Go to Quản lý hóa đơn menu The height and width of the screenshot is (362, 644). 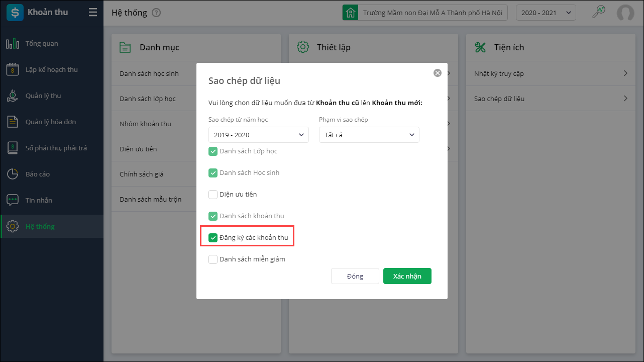click(51, 122)
